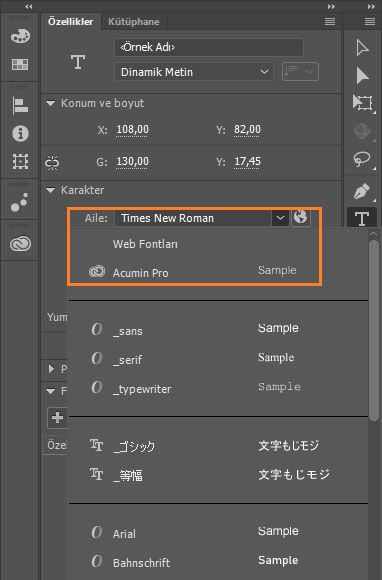Choose the _typewriter device font
Screen dimensions: 382x580
point(218,388)
